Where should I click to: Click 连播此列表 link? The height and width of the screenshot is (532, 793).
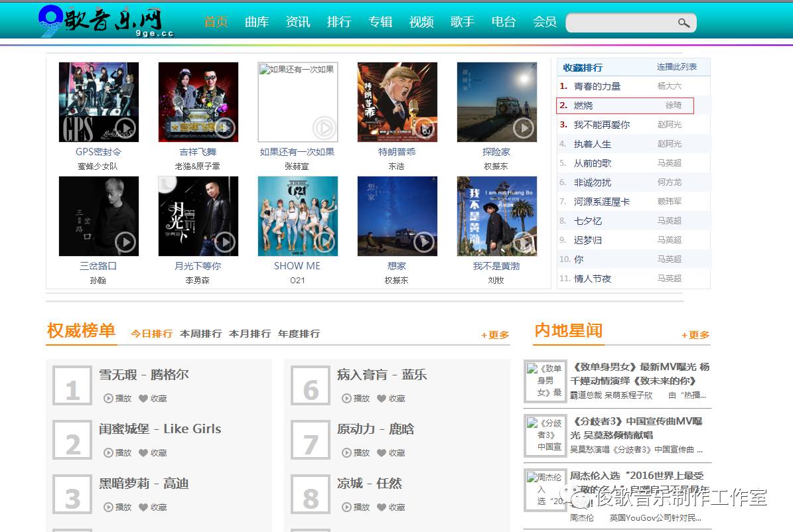click(x=677, y=67)
